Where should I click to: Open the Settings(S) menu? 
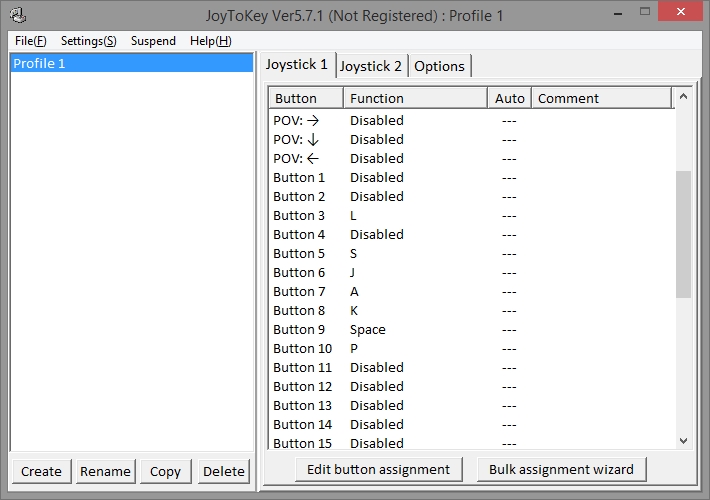point(89,41)
